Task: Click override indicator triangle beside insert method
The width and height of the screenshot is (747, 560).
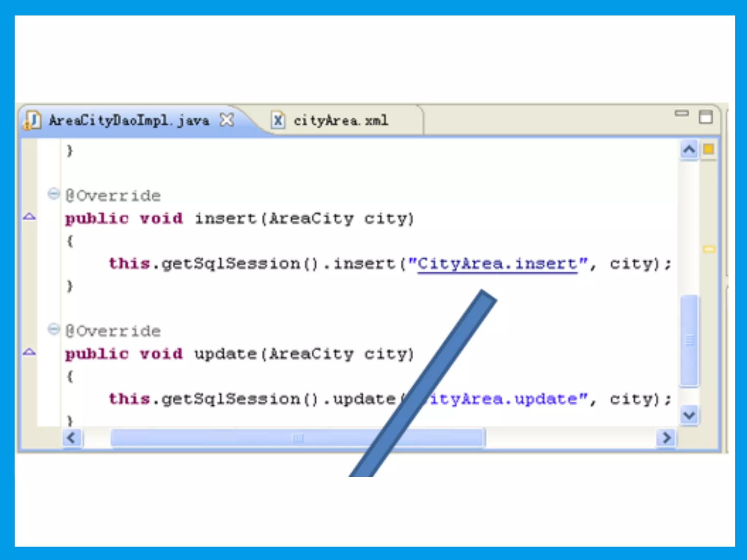Action: [x=30, y=217]
